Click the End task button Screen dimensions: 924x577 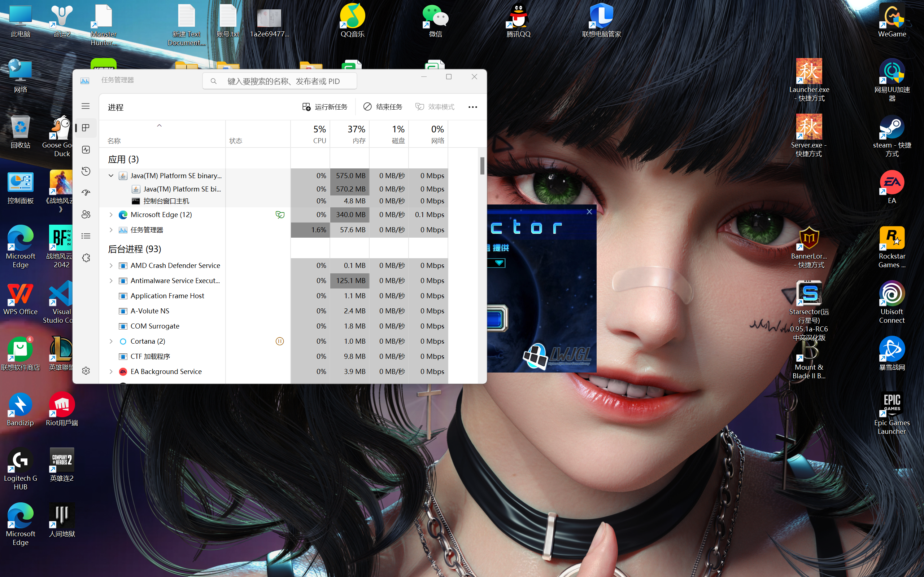tap(383, 107)
